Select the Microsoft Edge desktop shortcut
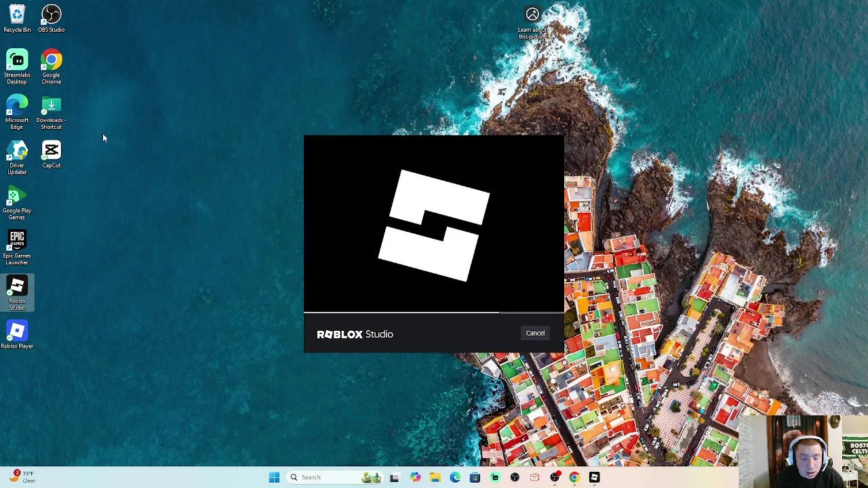Screen dimensions: 868x488 (x=17, y=113)
